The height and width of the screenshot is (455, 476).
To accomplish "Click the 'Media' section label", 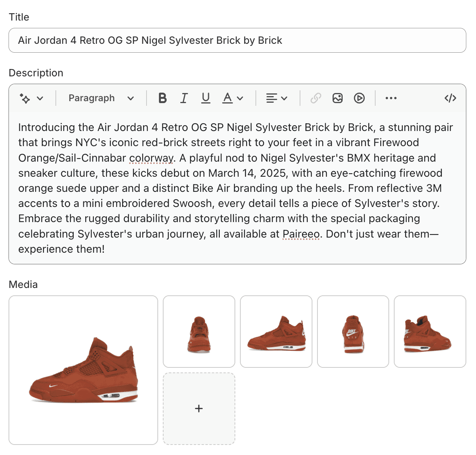I will click(23, 284).
